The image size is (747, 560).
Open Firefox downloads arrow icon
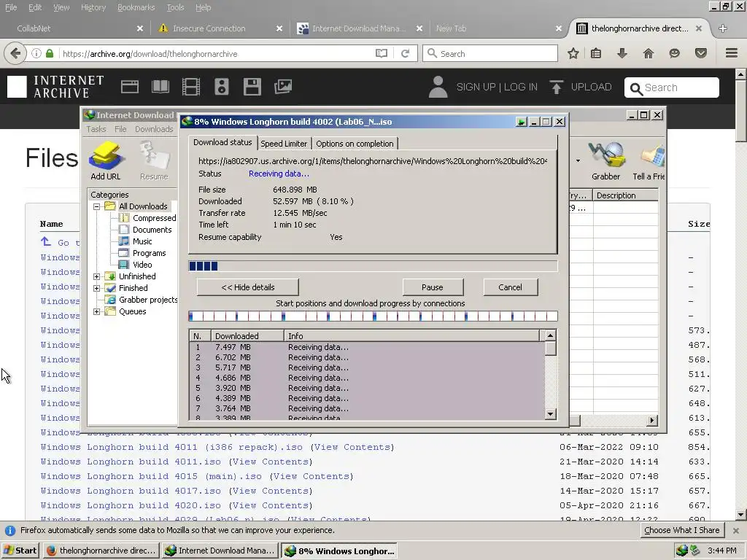click(x=622, y=53)
